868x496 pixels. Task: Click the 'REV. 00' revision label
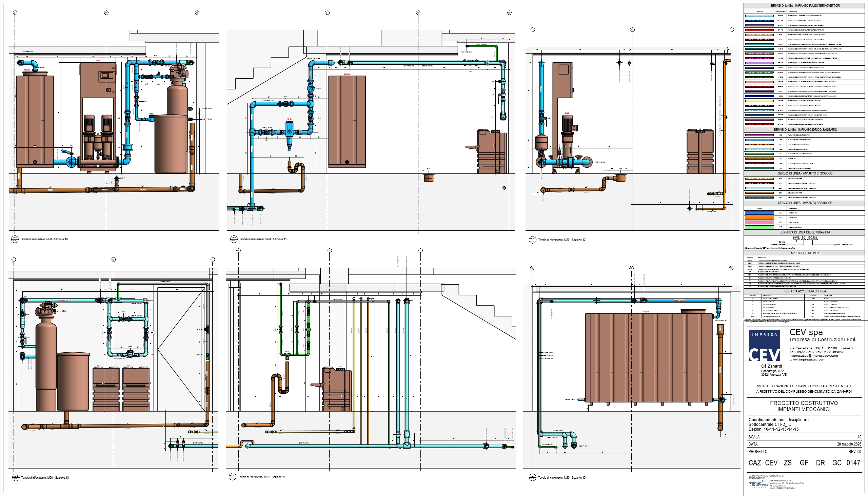855,452
